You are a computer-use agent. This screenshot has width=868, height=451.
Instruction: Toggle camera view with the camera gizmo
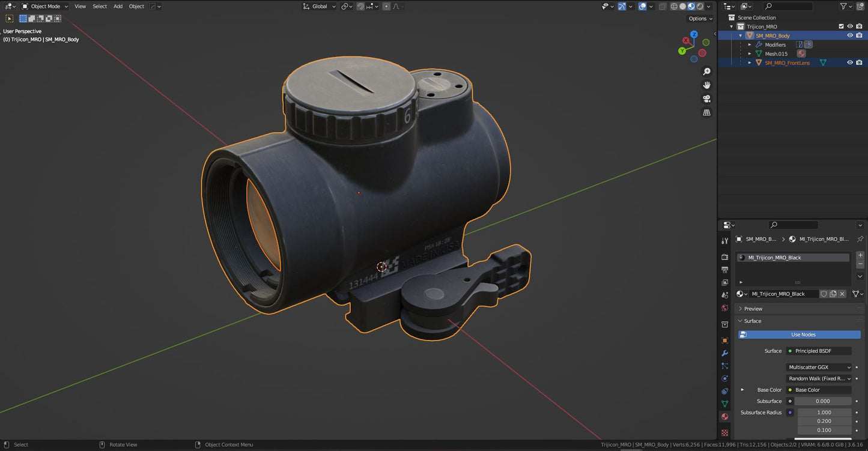(x=707, y=99)
